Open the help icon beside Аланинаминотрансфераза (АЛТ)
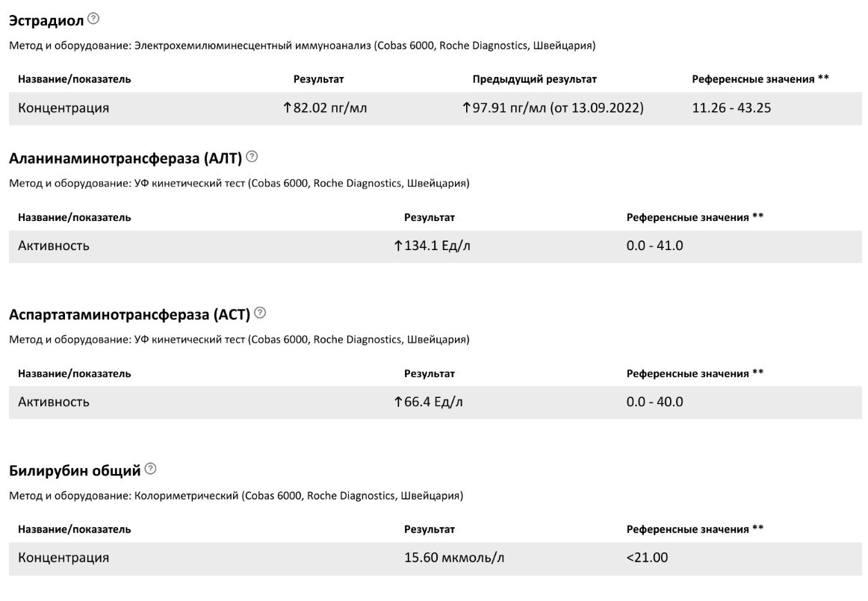This screenshot has width=868, height=601. [x=252, y=157]
